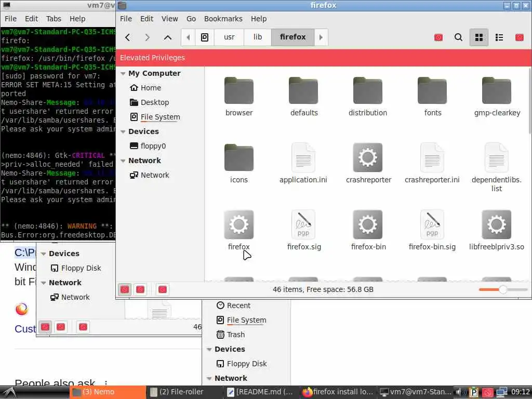The width and height of the screenshot is (532, 399).
Task: Switch to README.md taskbar entry
Action: [260, 392]
